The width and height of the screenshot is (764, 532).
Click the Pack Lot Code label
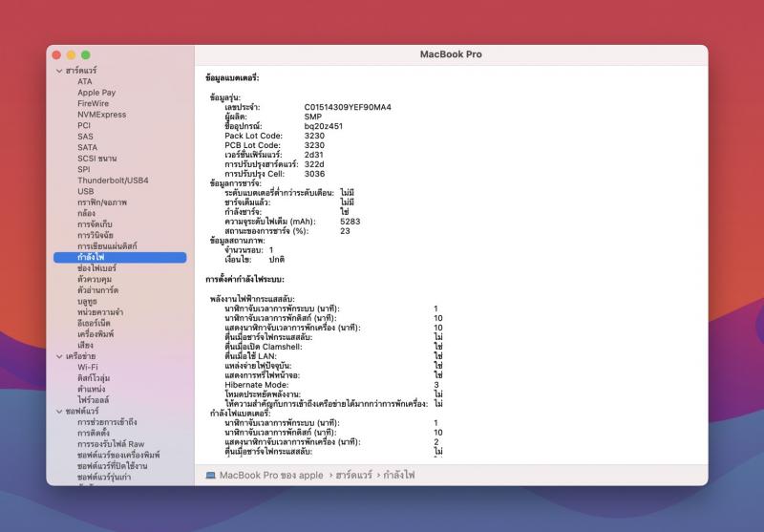[x=253, y=136]
